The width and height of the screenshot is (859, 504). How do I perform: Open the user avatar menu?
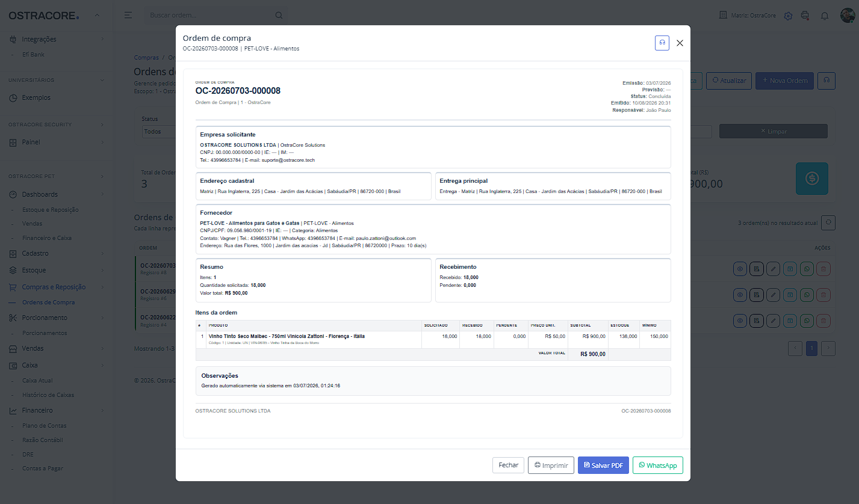848,15
